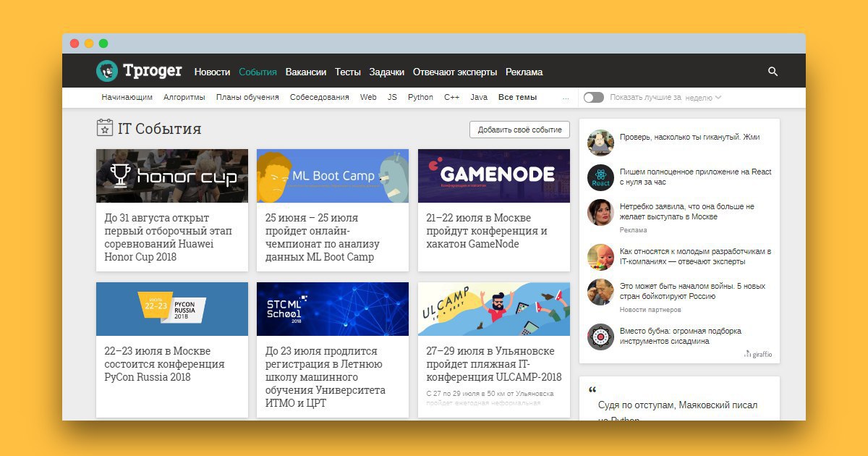Open the Huawei Honor Cup 2018 event title
The width and height of the screenshot is (868, 456).
(x=168, y=237)
